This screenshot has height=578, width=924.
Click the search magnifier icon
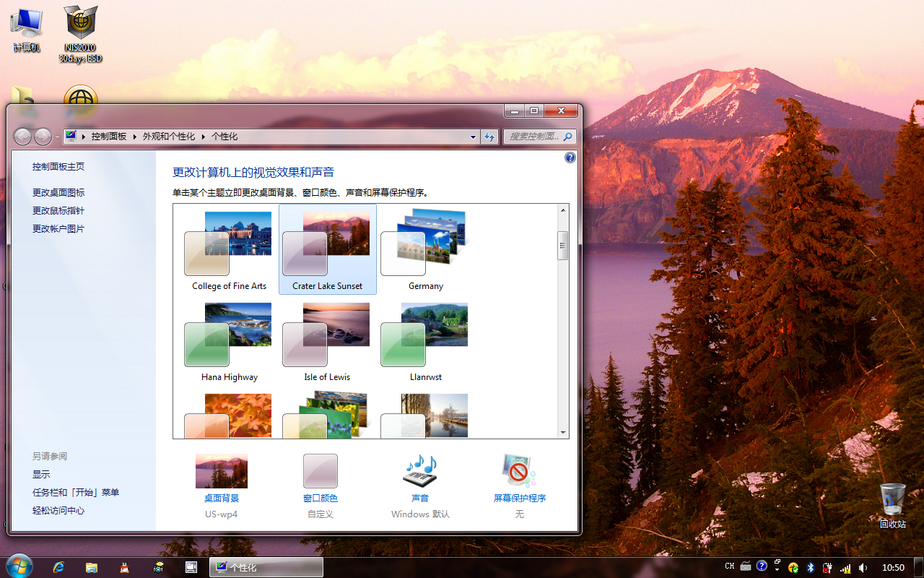point(568,137)
